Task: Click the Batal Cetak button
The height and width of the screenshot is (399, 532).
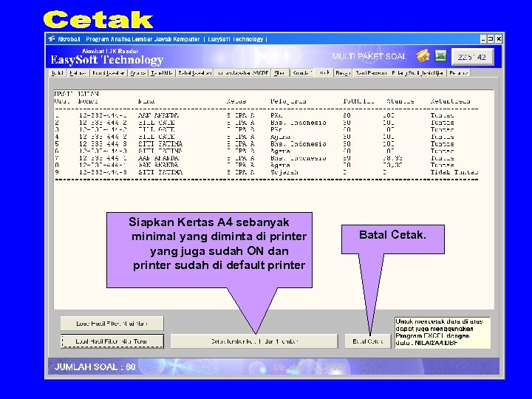Action: tap(367, 341)
